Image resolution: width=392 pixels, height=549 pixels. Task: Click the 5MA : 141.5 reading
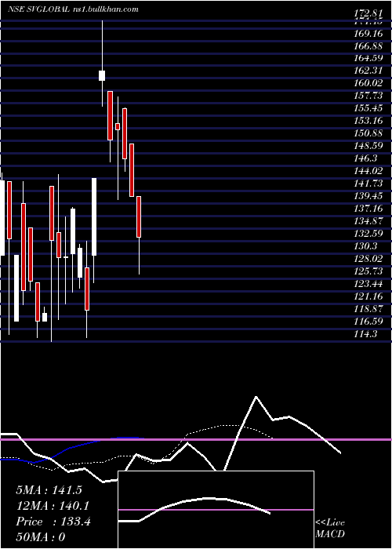(49, 490)
